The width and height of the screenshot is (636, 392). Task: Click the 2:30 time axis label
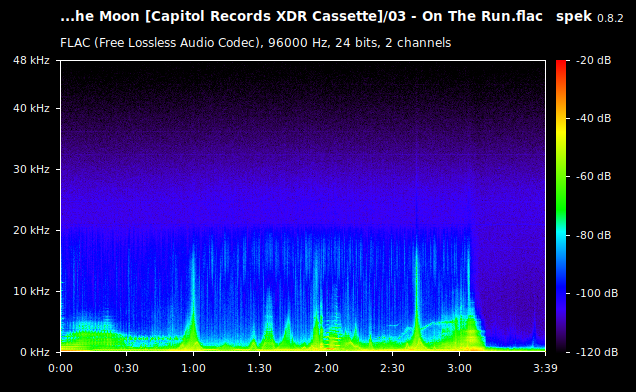(392, 368)
